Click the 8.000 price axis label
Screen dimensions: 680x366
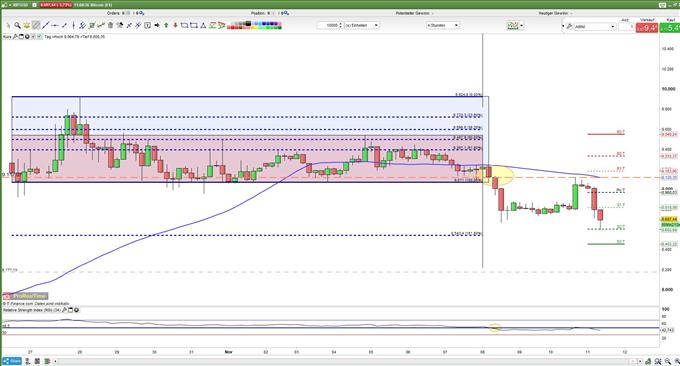coord(667,290)
